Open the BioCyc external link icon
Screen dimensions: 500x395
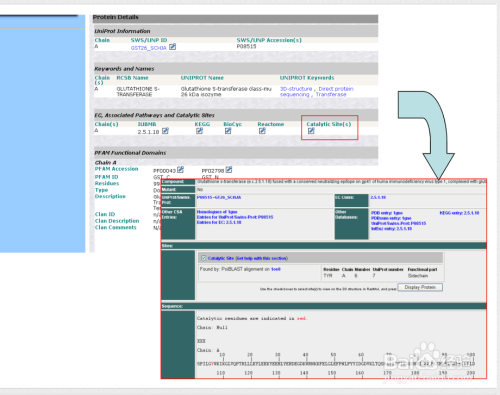[228, 131]
